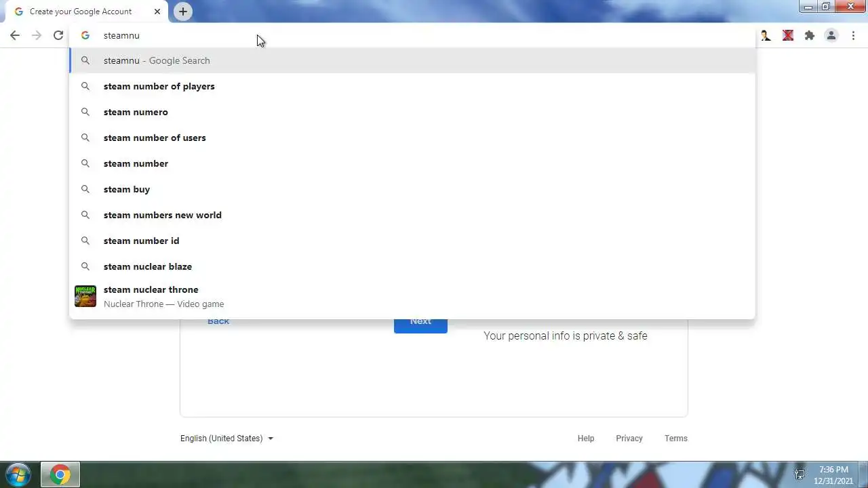This screenshot has width=868, height=488.
Task: Click the red extension icon in toolbar
Action: coord(788,35)
